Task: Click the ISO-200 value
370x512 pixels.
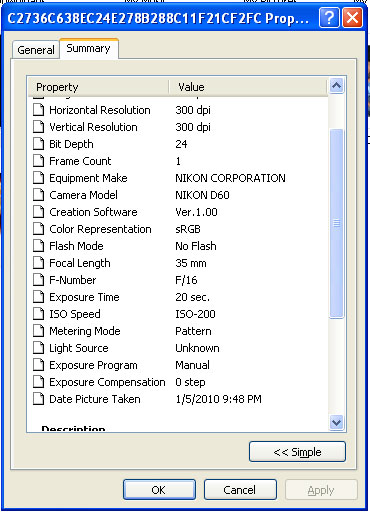Action: click(x=195, y=314)
